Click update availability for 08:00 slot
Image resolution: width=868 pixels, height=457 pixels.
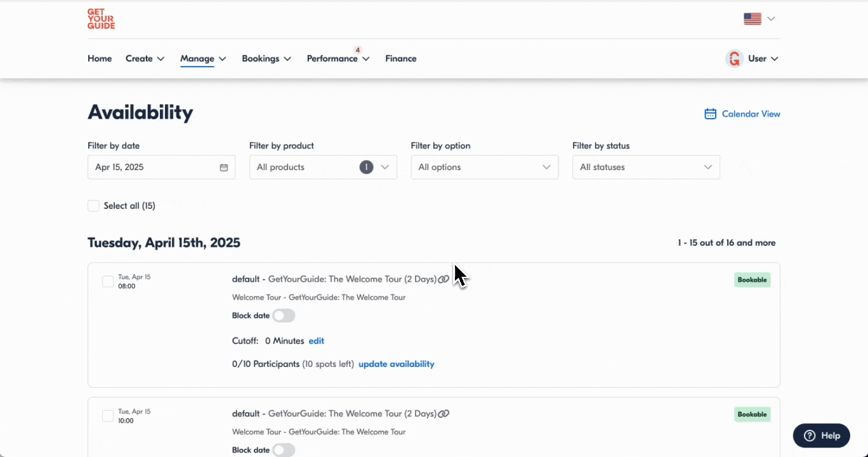pos(397,364)
